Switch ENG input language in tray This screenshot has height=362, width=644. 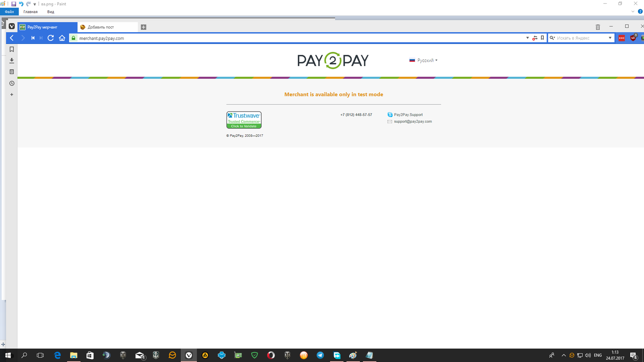tap(598, 355)
